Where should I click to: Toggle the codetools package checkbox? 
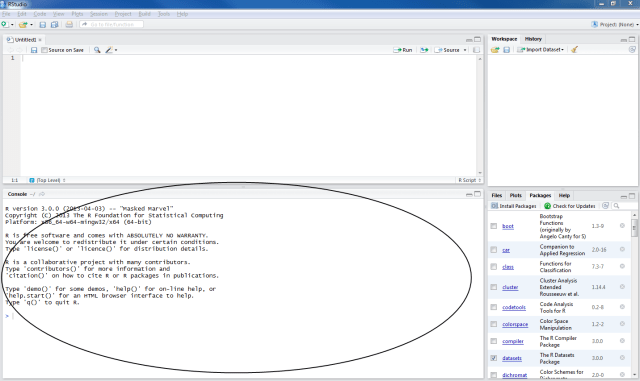493,307
